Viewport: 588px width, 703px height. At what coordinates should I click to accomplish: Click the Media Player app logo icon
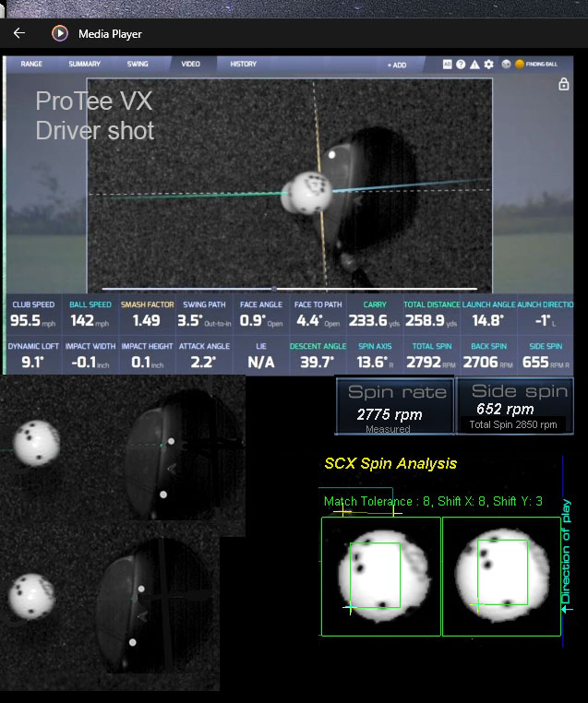point(60,33)
